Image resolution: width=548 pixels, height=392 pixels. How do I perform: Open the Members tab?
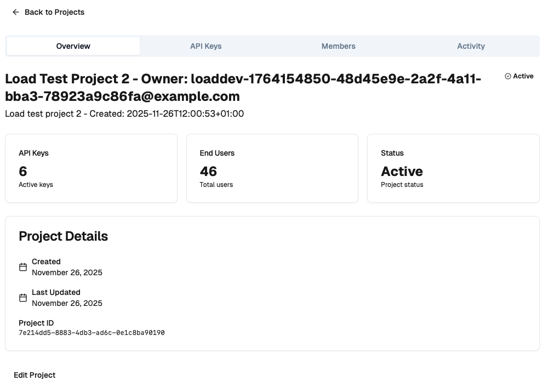click(x=338, y=46)
